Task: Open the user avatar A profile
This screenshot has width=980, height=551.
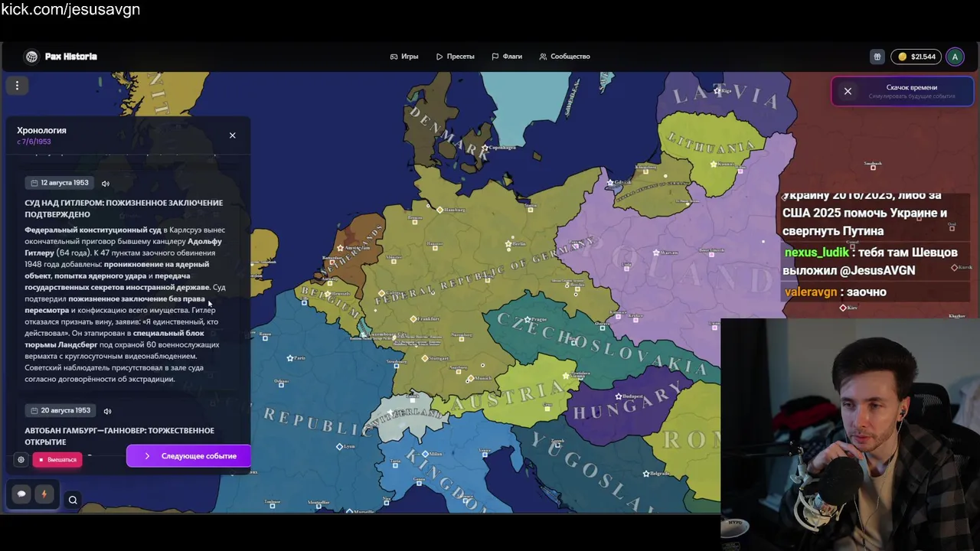Action: [955, 57]
